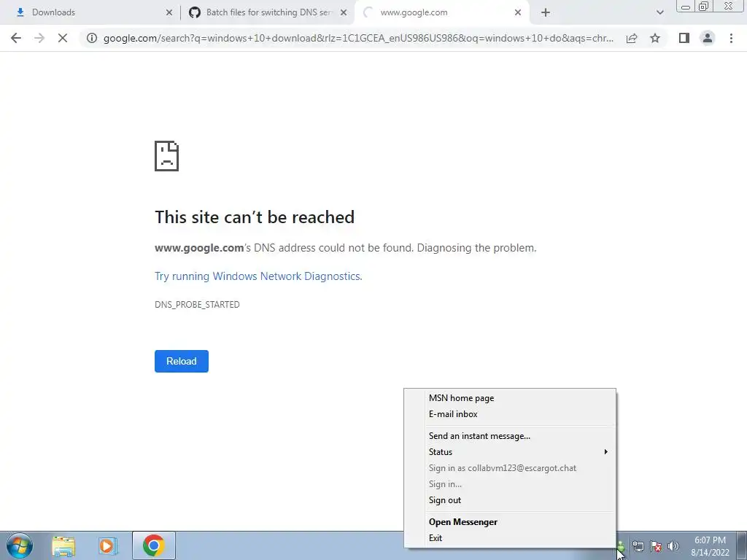Open the clock showing 6:07 PM
The width and height of the screenshot is (747, 560).
710,546
